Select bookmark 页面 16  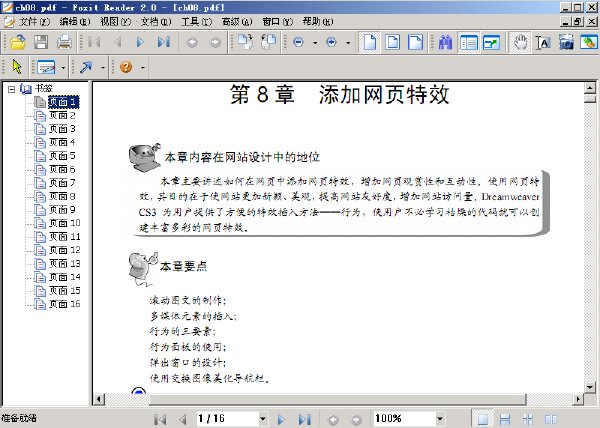65,304
